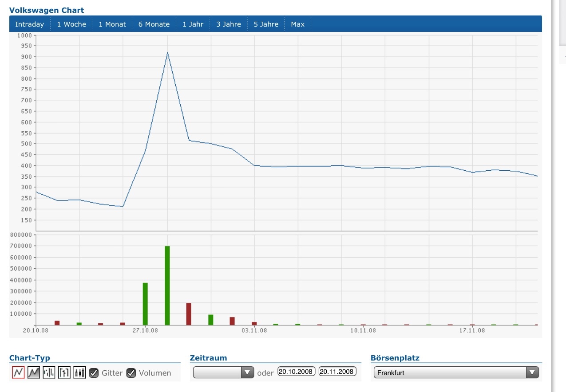Click the Chart-Typ heading
The width and height of the screenshot is (566, 392).
pos(30,358)
